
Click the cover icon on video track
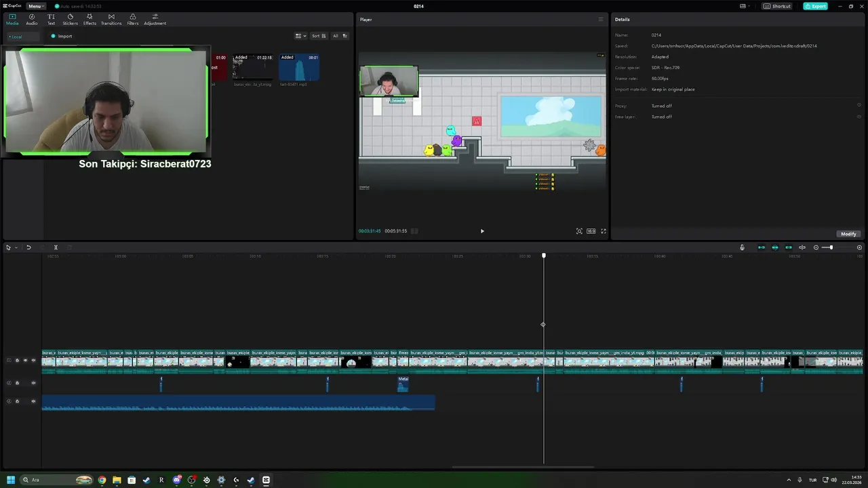tap(9, 361)
